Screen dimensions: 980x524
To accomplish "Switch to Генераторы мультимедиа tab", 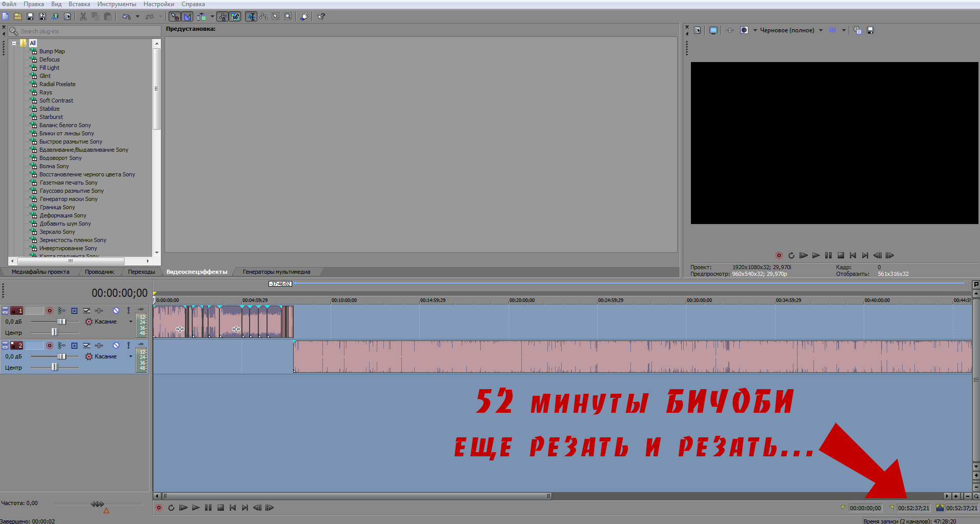I will point(276,272).
